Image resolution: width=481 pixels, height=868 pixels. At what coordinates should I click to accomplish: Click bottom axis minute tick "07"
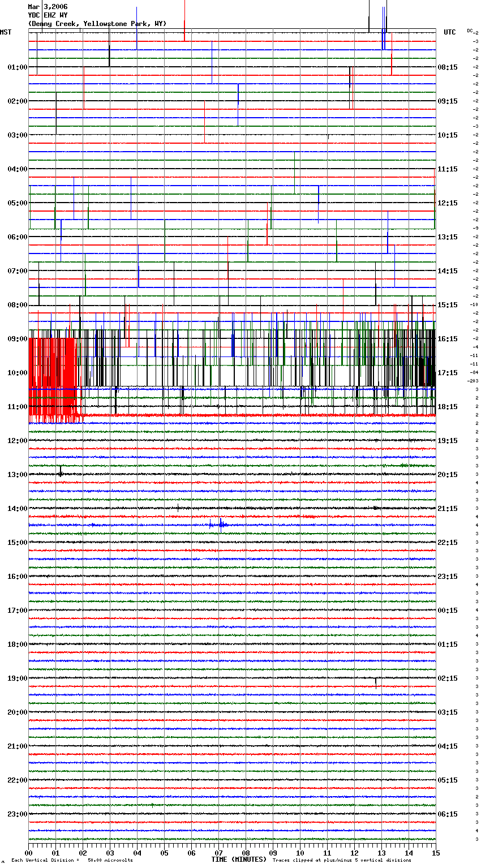218,853
